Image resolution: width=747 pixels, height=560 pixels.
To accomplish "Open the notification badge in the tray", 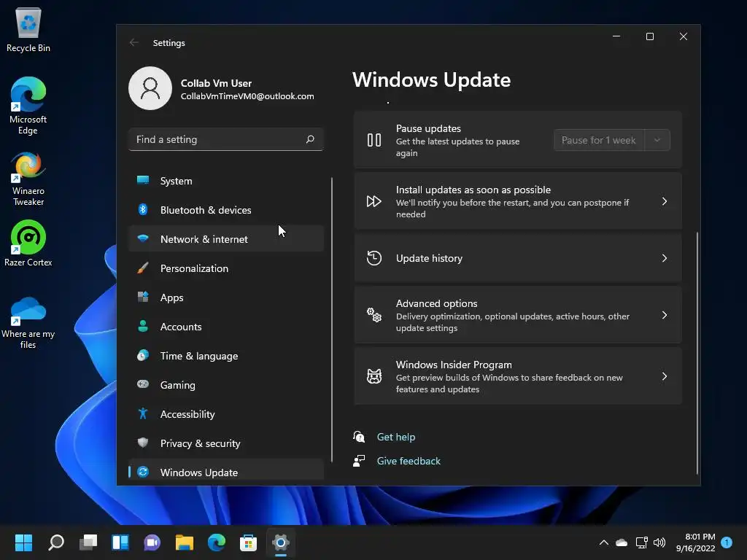I will [727, 542].
